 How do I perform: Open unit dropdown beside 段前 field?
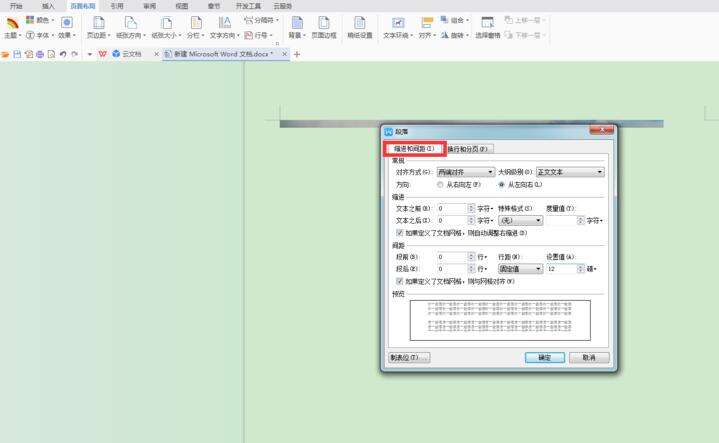pyautogui.click(x=482, y=257)
